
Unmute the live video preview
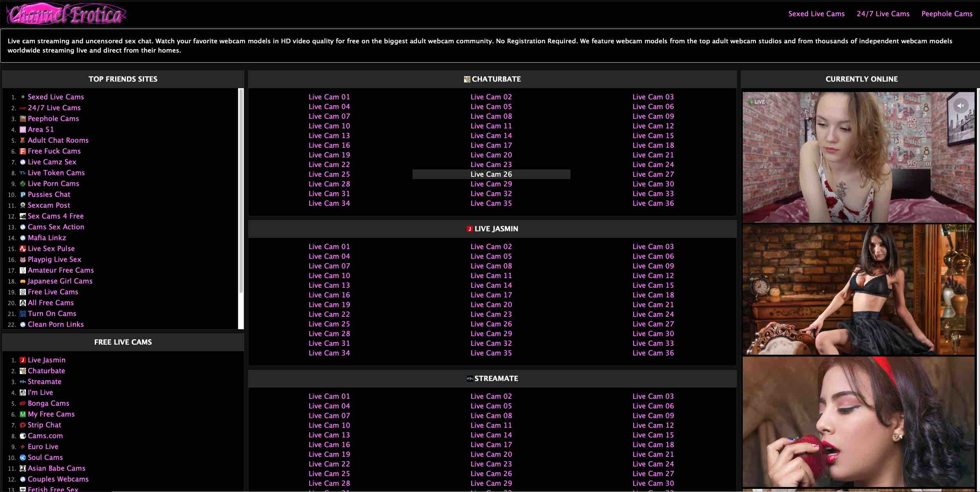(960, 105)
